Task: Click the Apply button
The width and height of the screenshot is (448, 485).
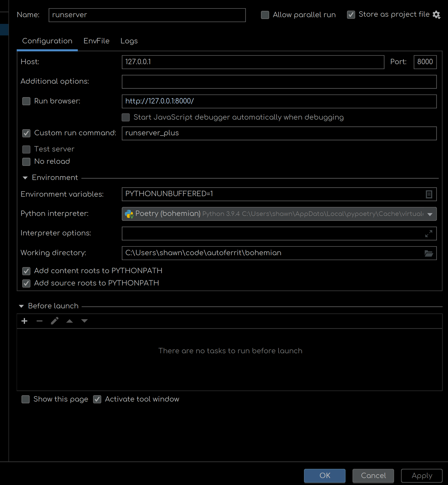Action: coord(422,476)
